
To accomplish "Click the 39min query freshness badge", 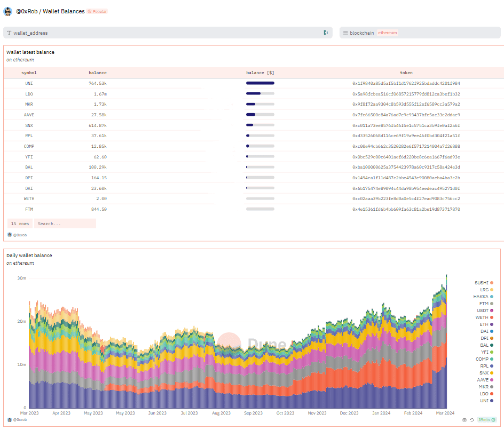I will (x=484, y=420).
